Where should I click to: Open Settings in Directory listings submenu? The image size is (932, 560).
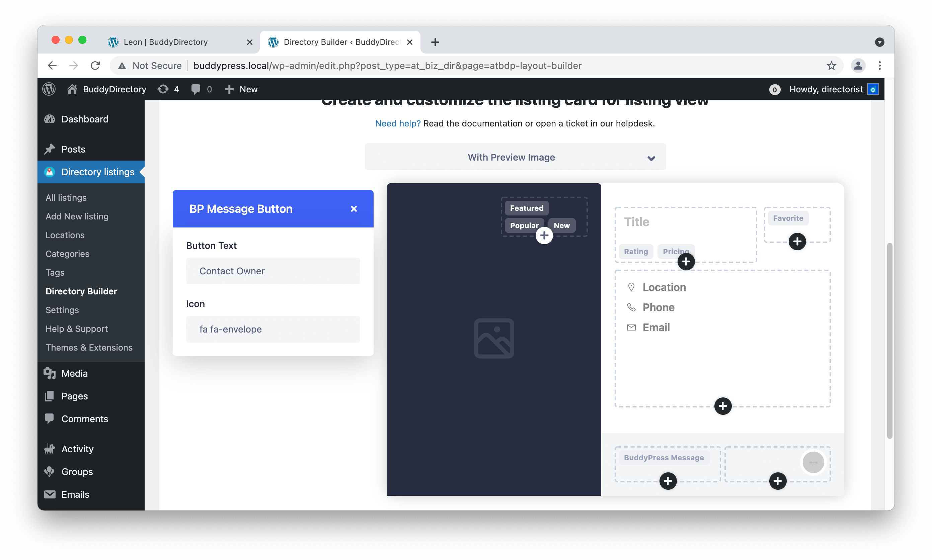62,310
